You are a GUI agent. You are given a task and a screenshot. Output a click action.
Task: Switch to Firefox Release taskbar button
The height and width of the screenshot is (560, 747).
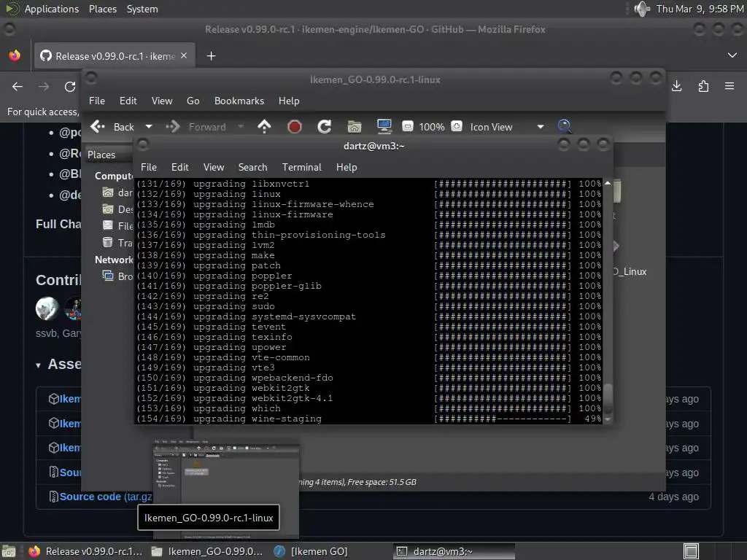(86, 551)
